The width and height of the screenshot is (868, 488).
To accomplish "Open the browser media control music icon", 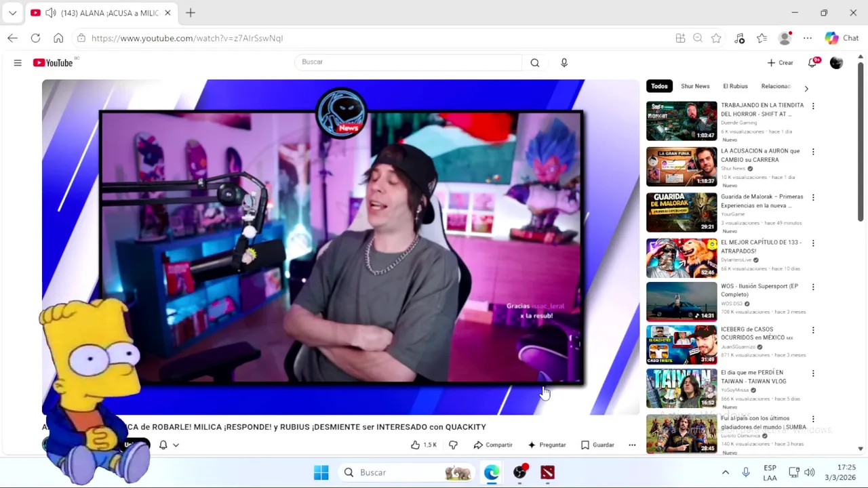I will pyautogui.click(x=739, y=38).
